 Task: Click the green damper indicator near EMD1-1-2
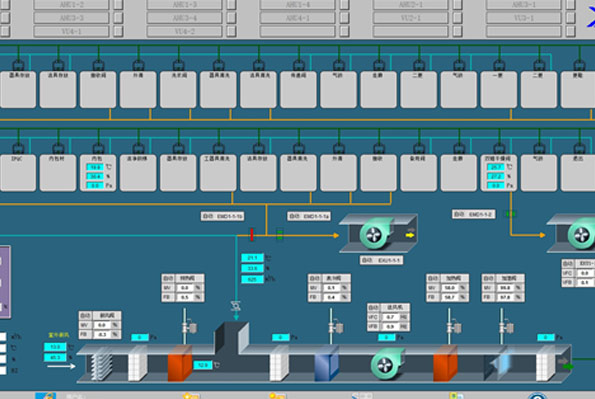(511, 214)
